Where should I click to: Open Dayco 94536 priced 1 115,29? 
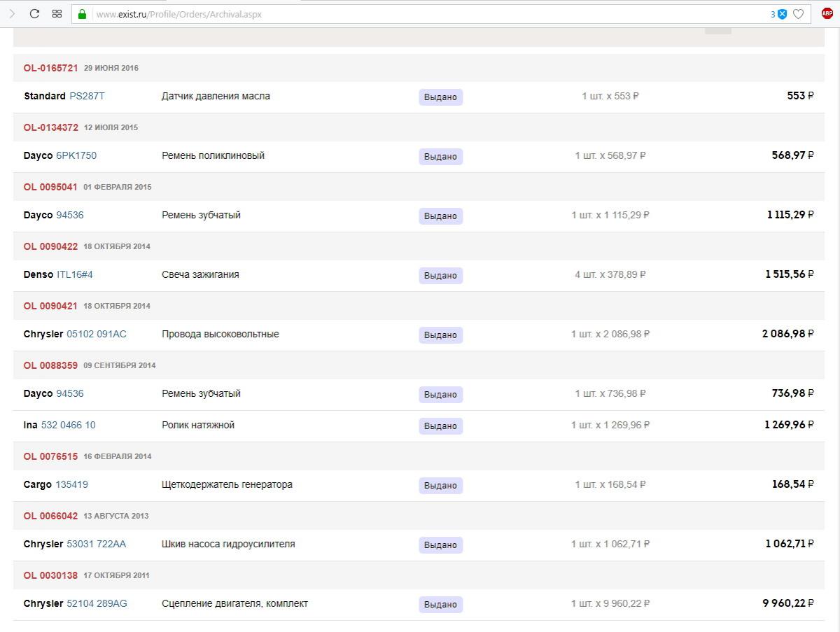tap(69, 215)
